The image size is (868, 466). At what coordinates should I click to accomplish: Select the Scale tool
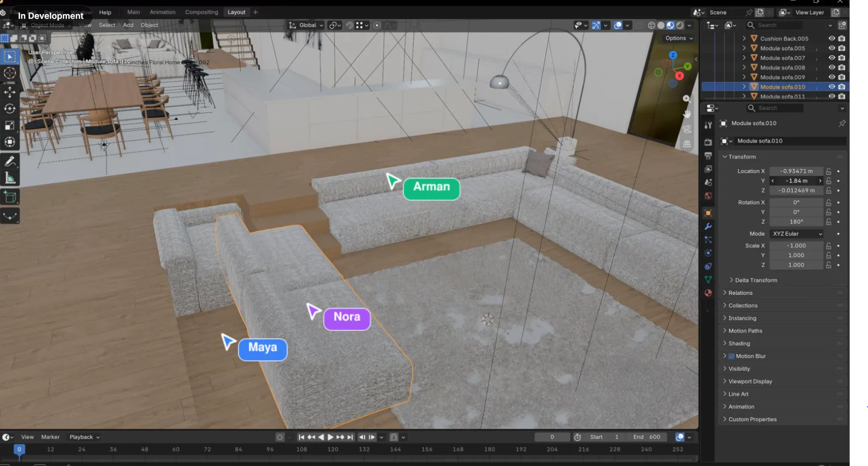(x=10, y=125)
